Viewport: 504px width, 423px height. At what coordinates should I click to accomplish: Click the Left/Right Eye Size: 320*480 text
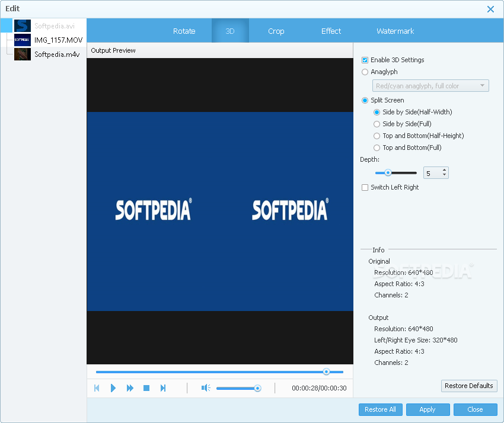(x=416, y=340)
